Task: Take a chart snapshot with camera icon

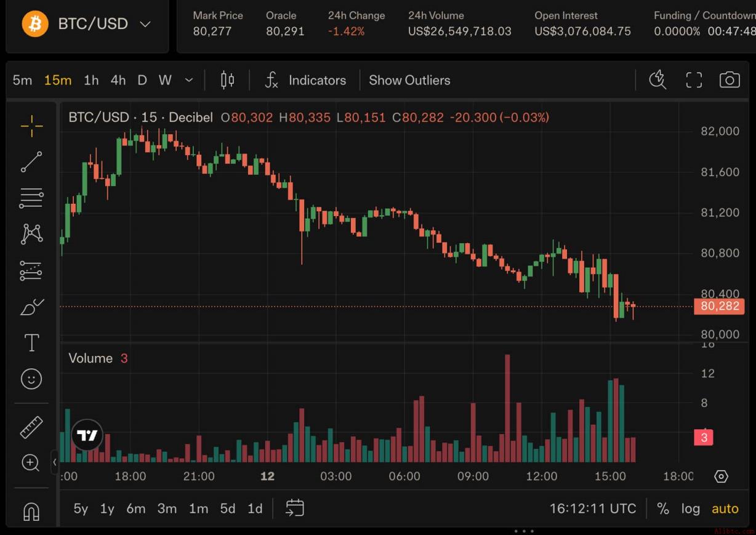Action: click(730, 80)
